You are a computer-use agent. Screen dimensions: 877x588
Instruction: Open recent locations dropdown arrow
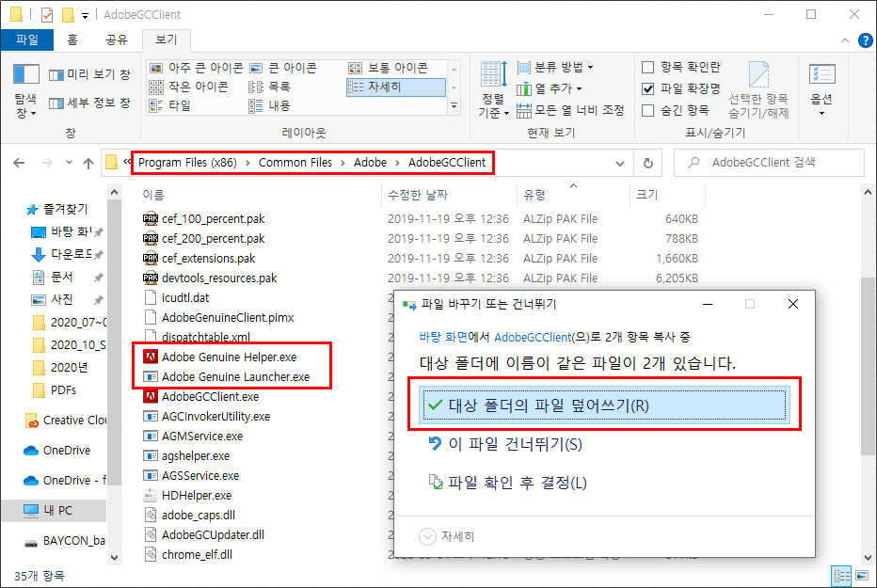coord(69,163)
